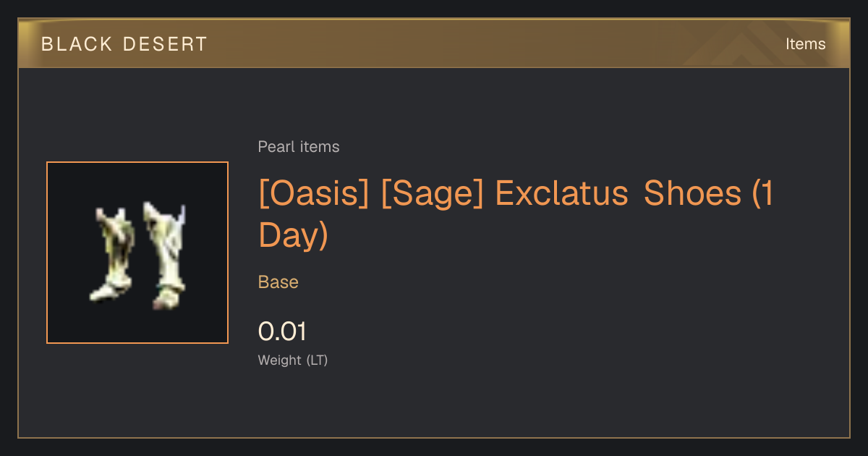The image size is (868, 456).
Task: Click the Day) text on second title line
Action: coord(293,236)
